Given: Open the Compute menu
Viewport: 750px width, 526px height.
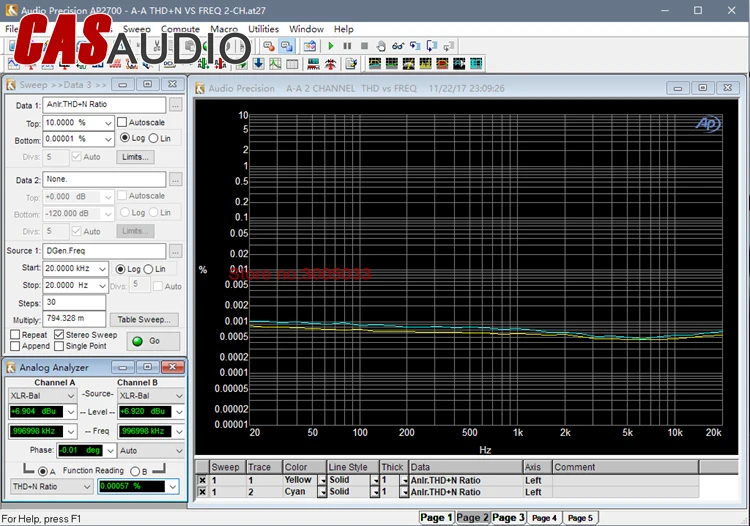Looking at the screenshot, I should click(x=180, y=29).
